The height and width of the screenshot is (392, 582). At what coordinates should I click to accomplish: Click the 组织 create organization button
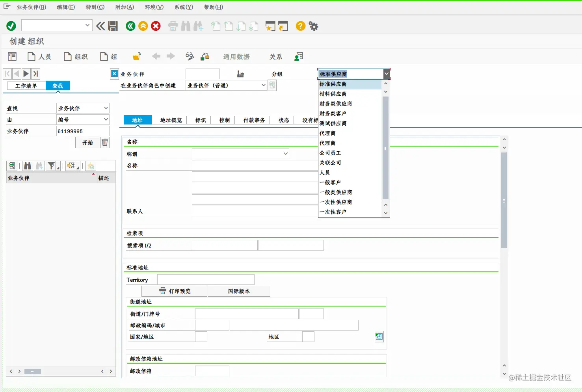point(76,56)
